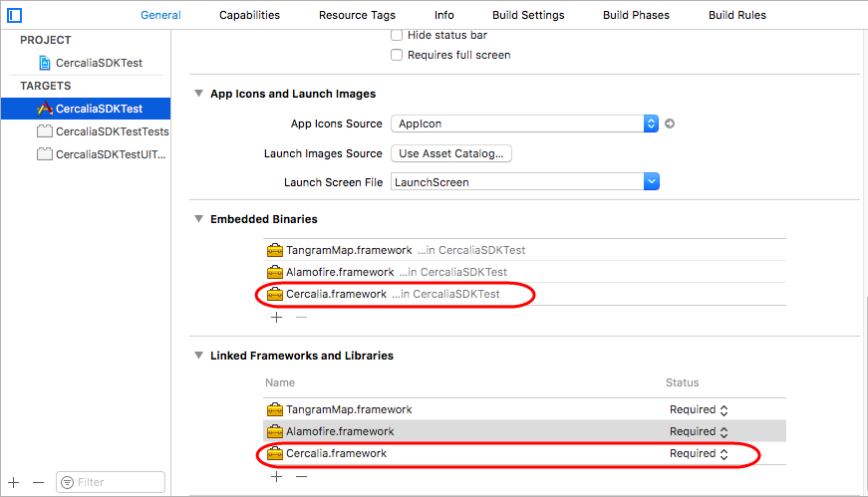Change Alamofire.framework Required status stepper
The height and width of the screenshot is (497, 868).
point(723,431)
